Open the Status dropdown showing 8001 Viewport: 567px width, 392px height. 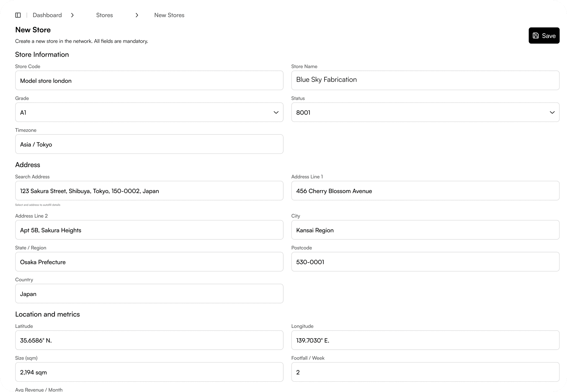(425, 112)
